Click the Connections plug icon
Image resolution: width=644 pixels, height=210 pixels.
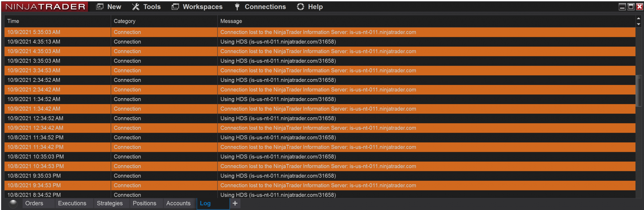[237, 7]
